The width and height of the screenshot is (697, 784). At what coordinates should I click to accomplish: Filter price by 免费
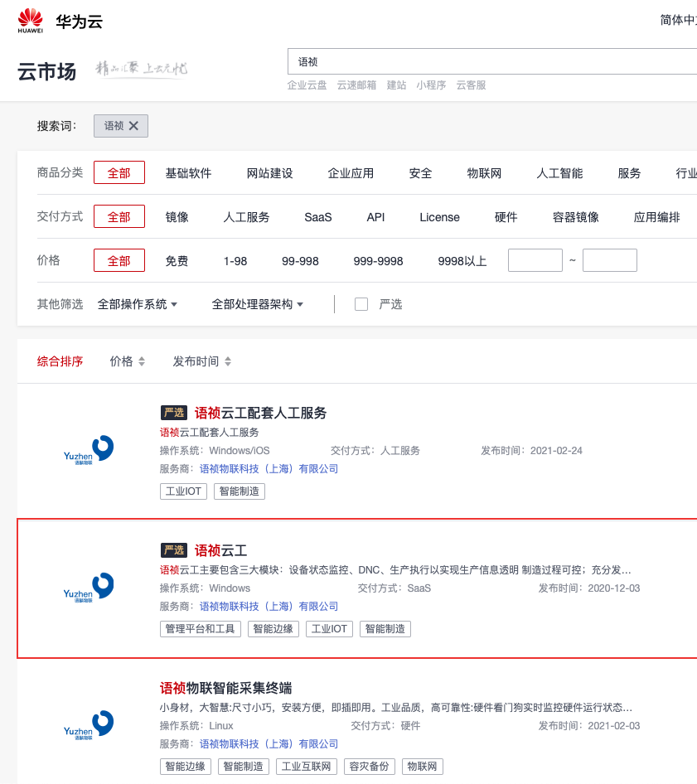click(177, 261)
